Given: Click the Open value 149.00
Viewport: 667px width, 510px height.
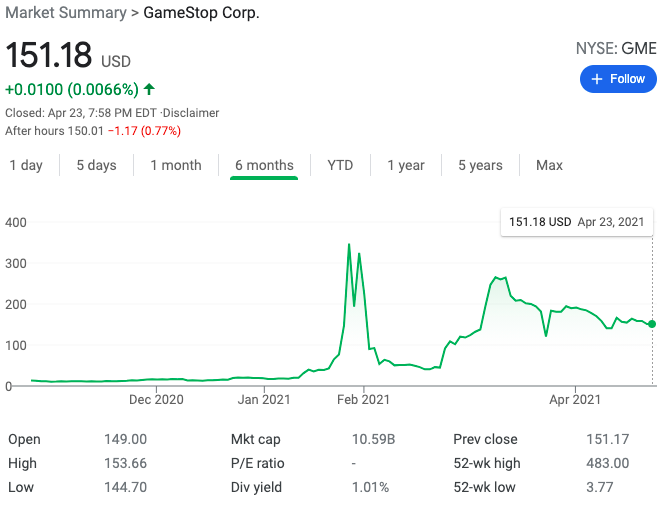Looking at the screenshot, I should 125,439.
